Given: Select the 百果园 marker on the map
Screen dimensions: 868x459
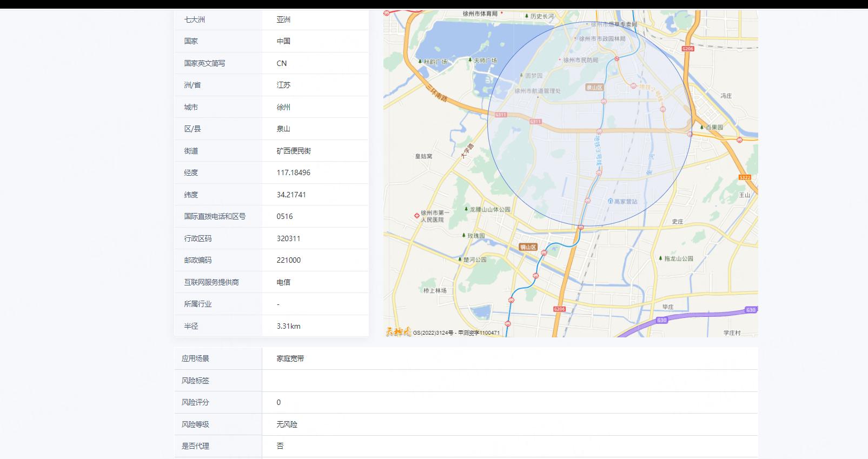Looking at the screenshot, I should click(x=702, y=127).
